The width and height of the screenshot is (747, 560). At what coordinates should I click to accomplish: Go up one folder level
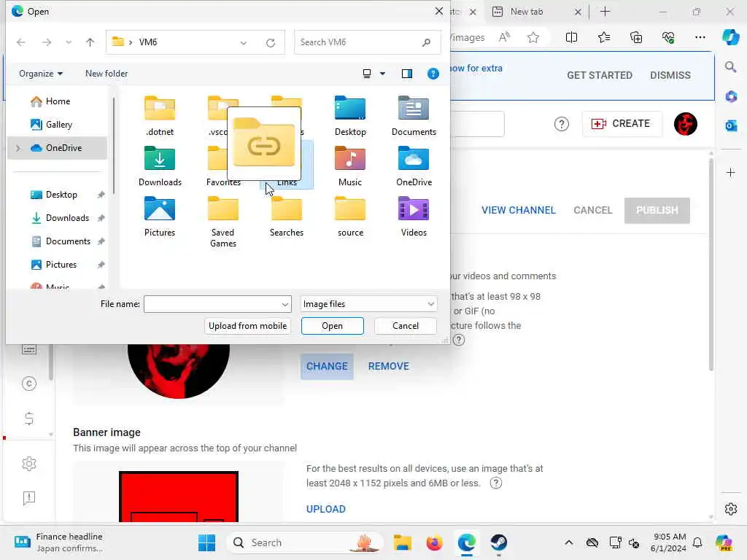90,42
